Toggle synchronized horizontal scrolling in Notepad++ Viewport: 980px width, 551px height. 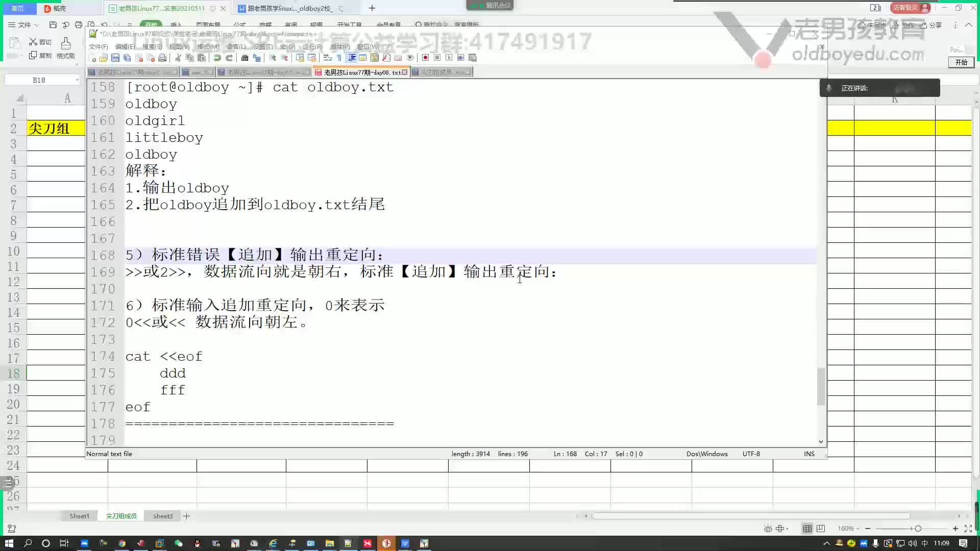click(x=312, y=58)
